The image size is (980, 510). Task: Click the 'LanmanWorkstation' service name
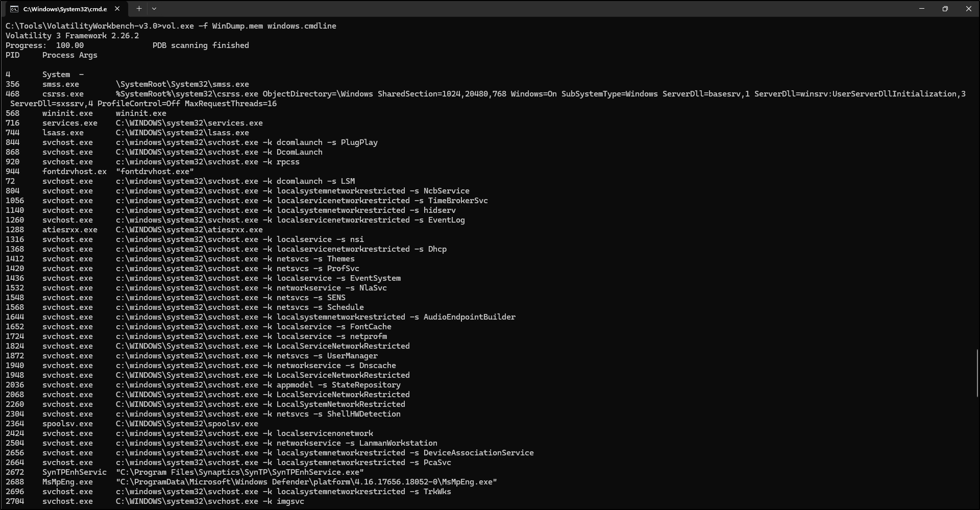point(398,443)
